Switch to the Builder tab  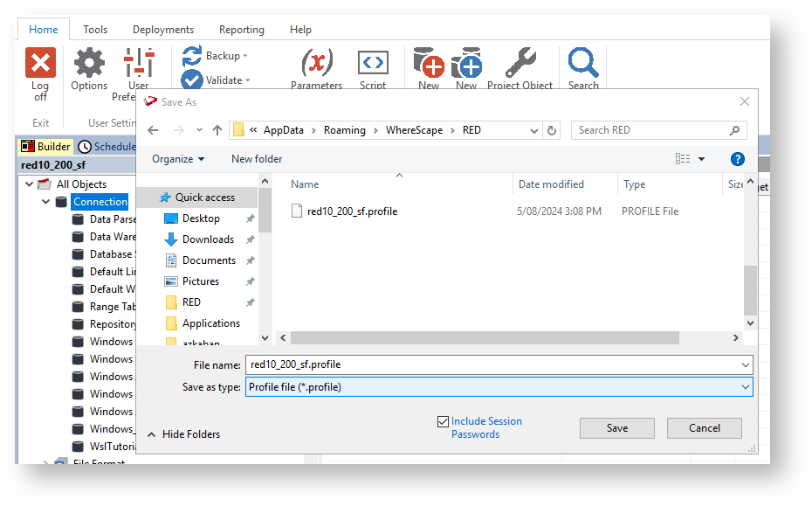click(45, 147)
